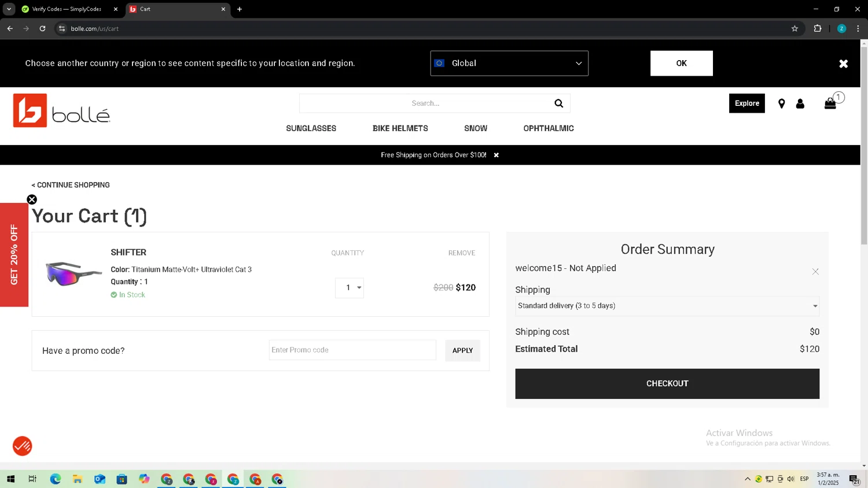The height and width of the screenshot is (488, 868).
Task: Open the Windows Start menu
Action: pos(10,479)
